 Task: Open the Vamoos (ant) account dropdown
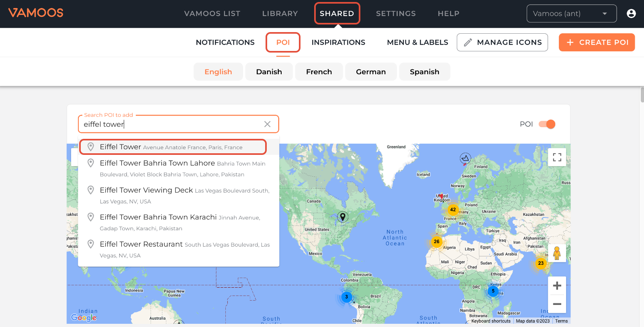(571, 14)
